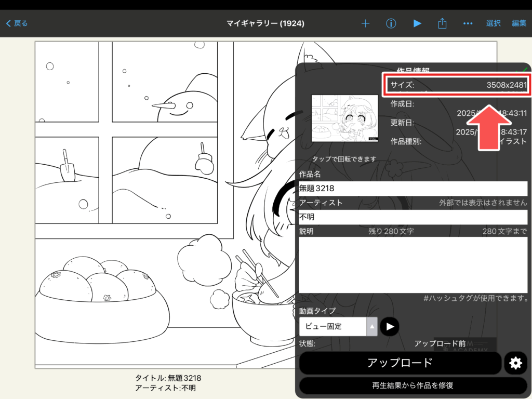532x399 pixels.
Task: Click the アーティスト field showing 不明
Action: (413, 217)
